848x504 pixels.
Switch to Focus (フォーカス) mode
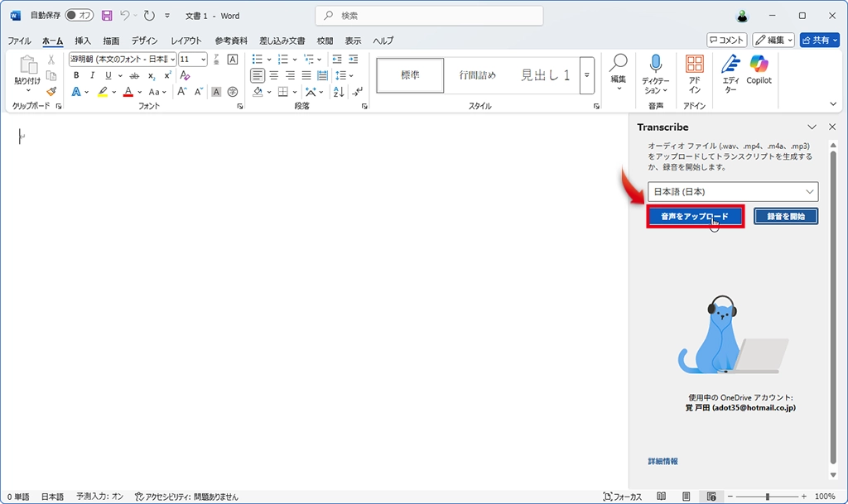coord(623,497)
